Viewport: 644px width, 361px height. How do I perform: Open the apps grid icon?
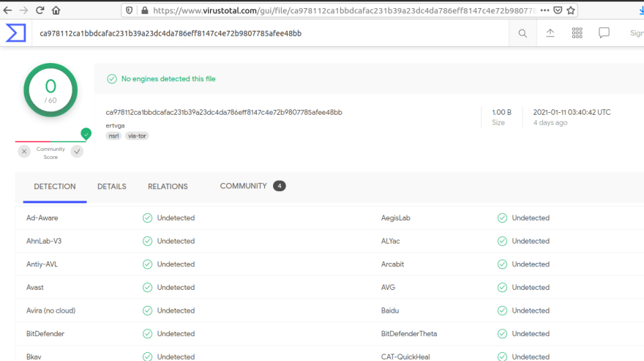[577, 33]
